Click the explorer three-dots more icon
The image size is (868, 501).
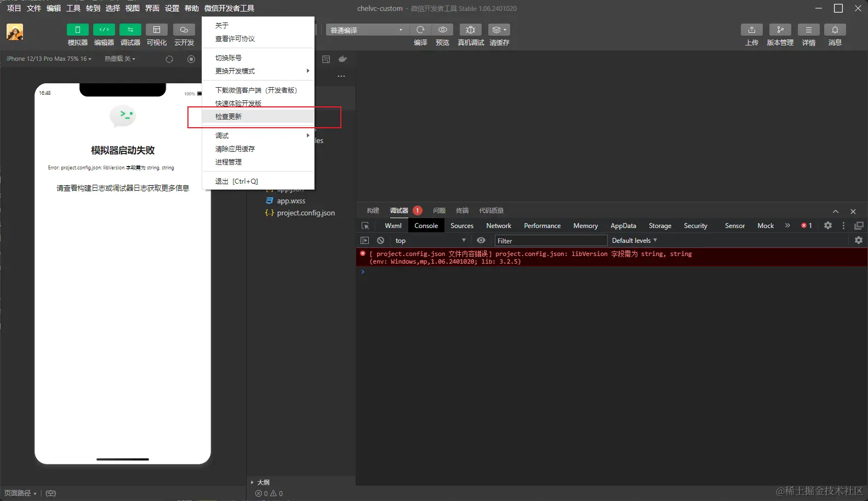point(341,76)
